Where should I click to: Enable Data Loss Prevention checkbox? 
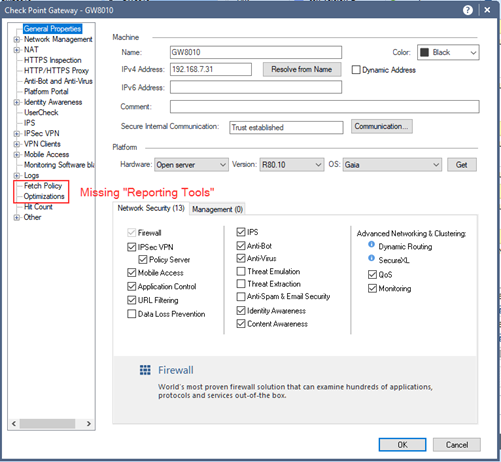pyautogui.click(x=132, y=314)
